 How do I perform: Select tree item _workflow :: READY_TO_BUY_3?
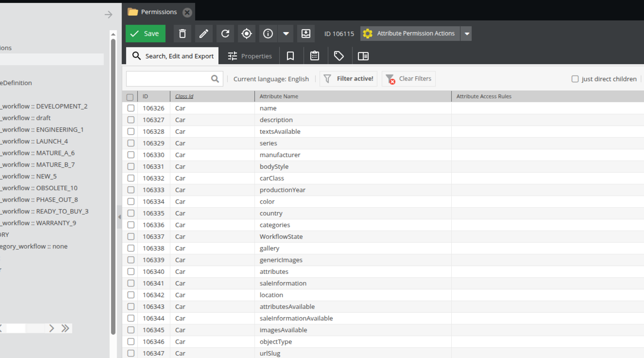tap(44, 211)
